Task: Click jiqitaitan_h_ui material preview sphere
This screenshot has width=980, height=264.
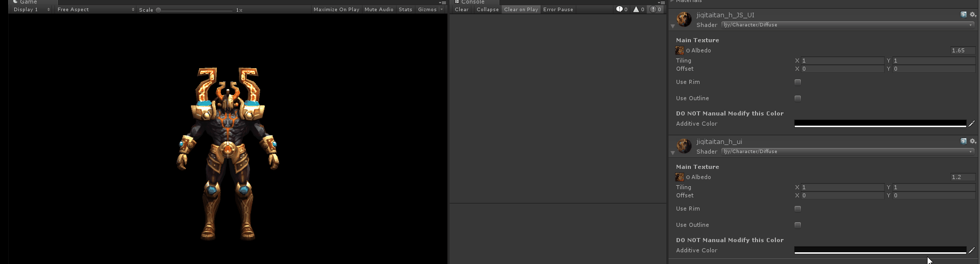Action: coord(684,146)
